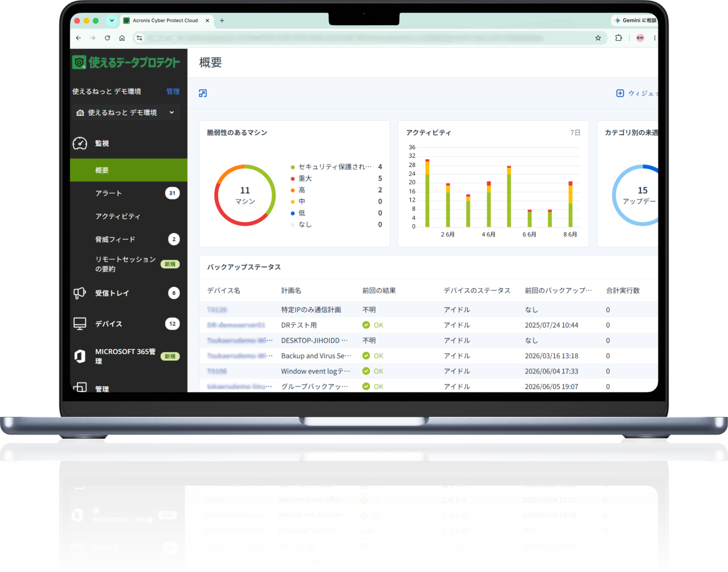This screenshot has height=572, width=728.
Task: Reload the page with refresh icon
Action: tap(107, 38)
